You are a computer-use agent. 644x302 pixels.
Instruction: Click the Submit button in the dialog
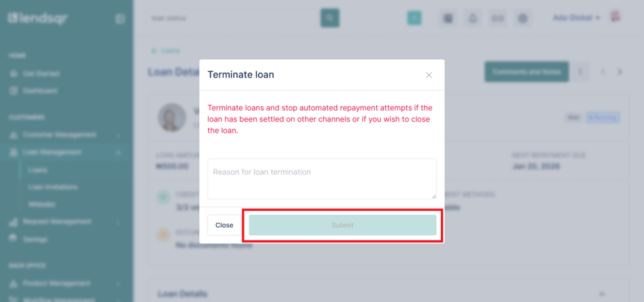(x=342, y=225)
